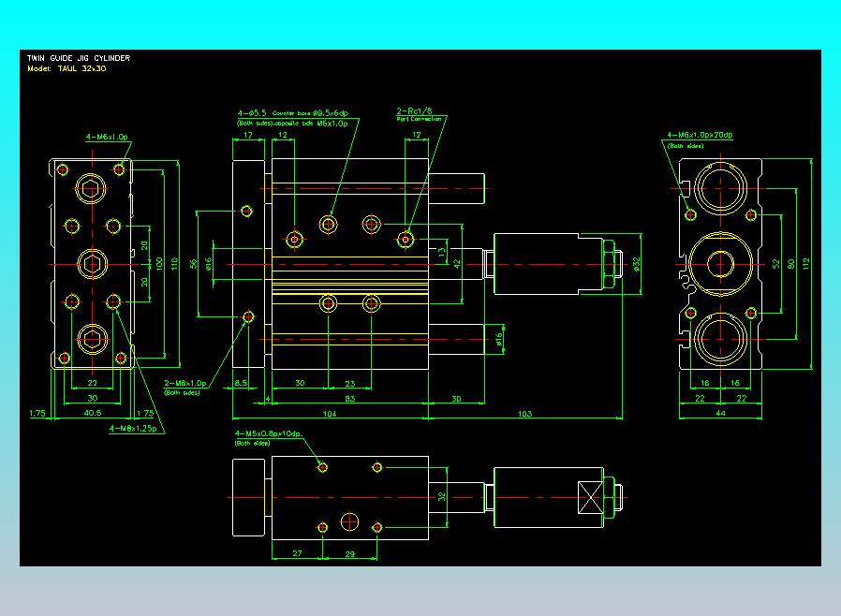Select the 103 rod extension dimension
The width and height of the screenshot is (841, 616).
click(x=524, y=414)
